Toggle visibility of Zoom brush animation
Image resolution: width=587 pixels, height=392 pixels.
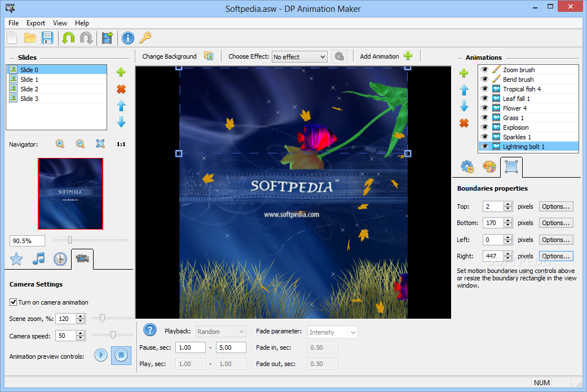click(x=485, y=69)
